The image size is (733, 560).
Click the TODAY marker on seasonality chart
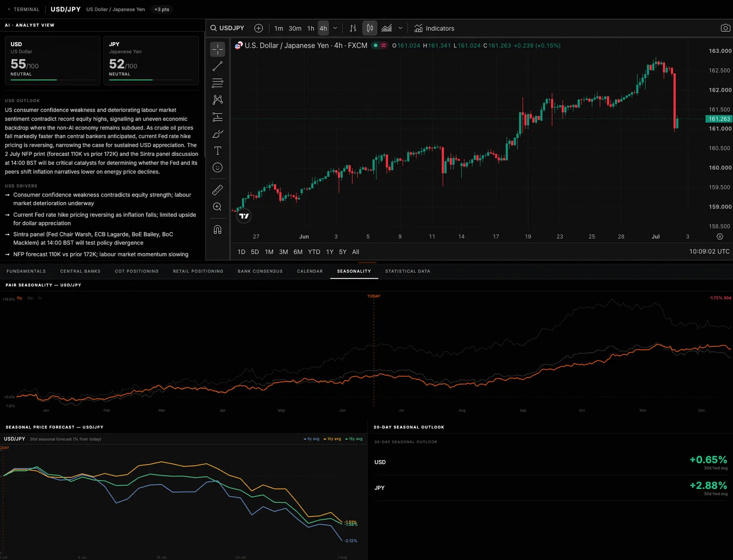click(x=374, y=296)
